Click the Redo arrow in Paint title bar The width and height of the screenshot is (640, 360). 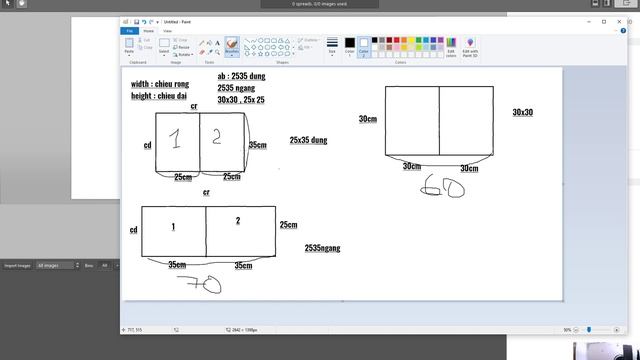pyautogui.click(x=151, y=22)
